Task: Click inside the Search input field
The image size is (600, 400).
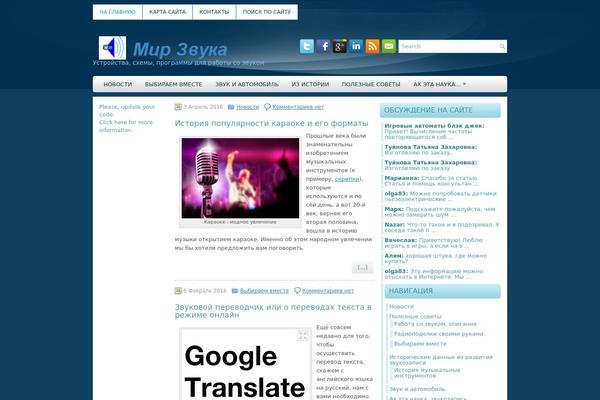Action: tap(448, 47)
